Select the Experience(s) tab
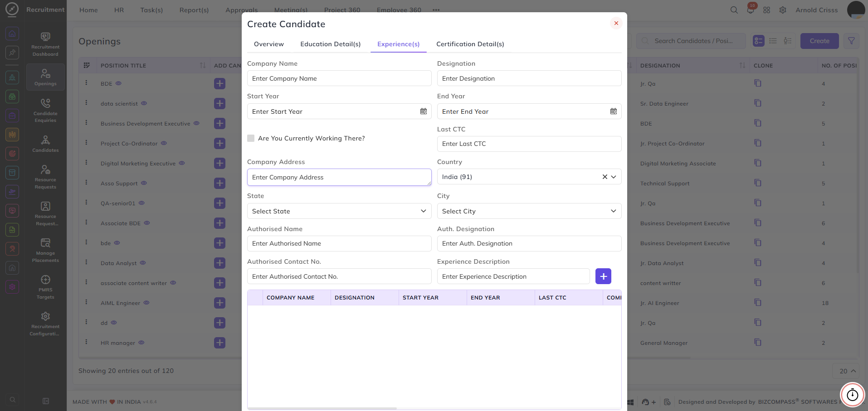This screenshot has height=411, width=868. click(x=399, y=44)
